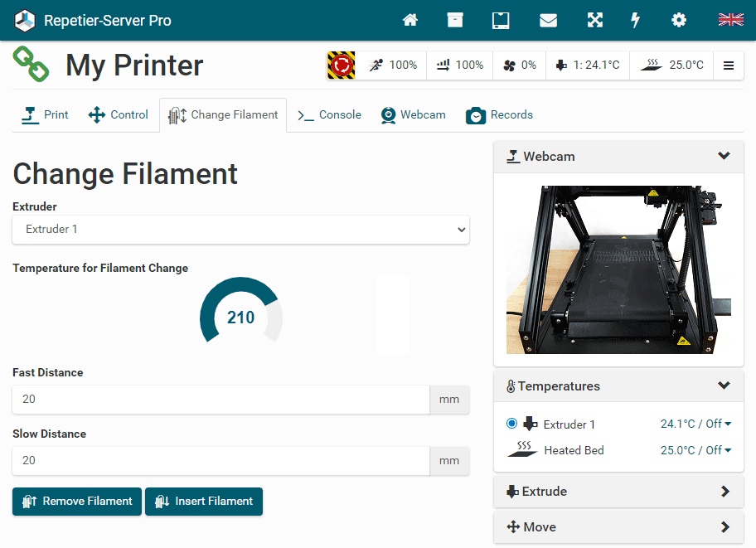Click the UK flag language icon
Image resolution: width=756 pixels, height=548 pixels.
pyautogui.click(x=730, y=20)
